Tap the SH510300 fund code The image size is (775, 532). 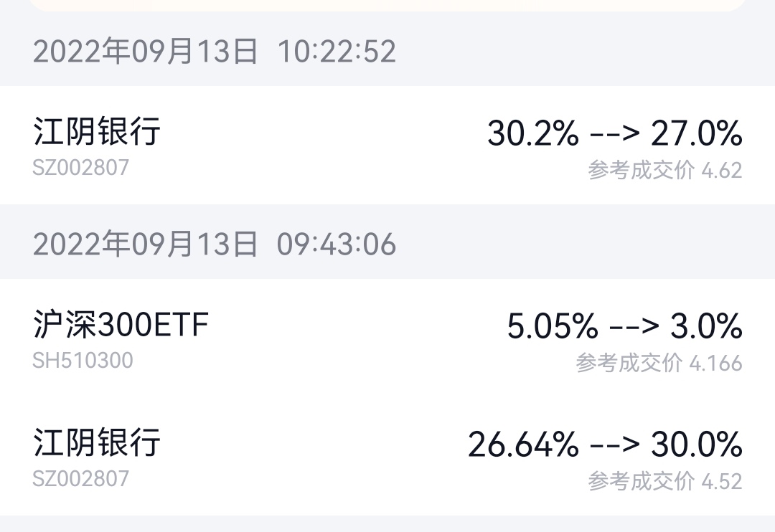click(83, 360)
